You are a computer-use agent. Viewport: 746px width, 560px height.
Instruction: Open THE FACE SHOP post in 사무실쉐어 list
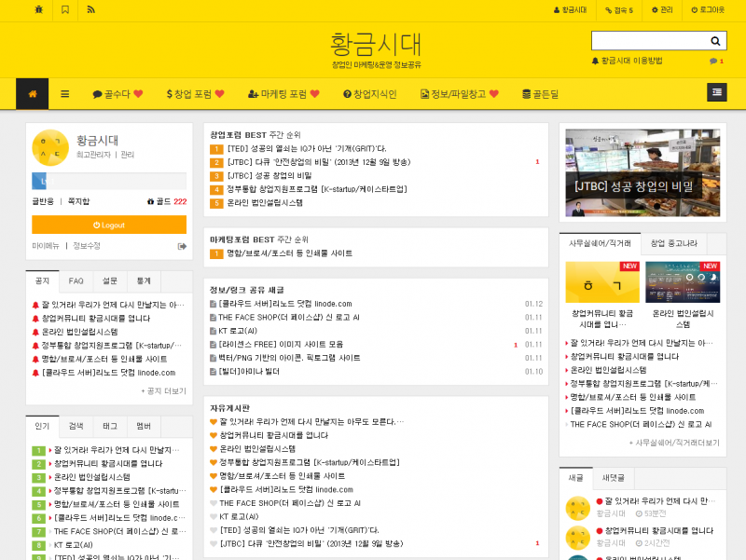coord(641,425)
